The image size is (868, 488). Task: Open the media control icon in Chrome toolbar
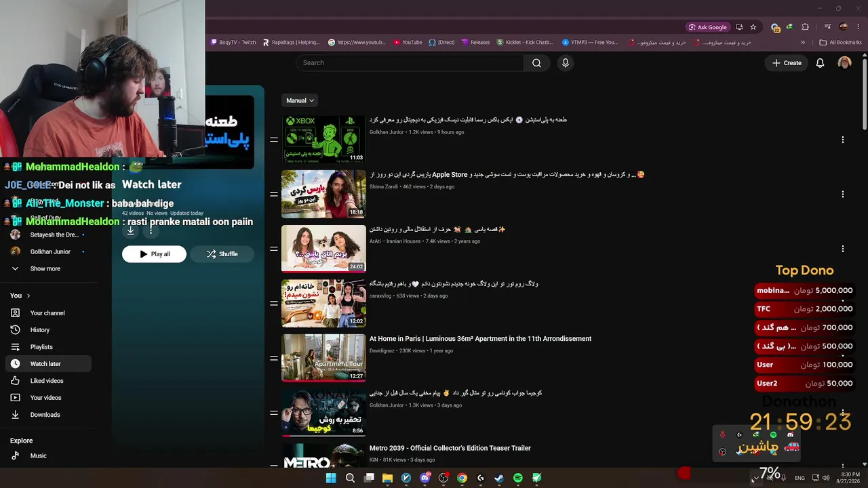(x=827, y=27)
